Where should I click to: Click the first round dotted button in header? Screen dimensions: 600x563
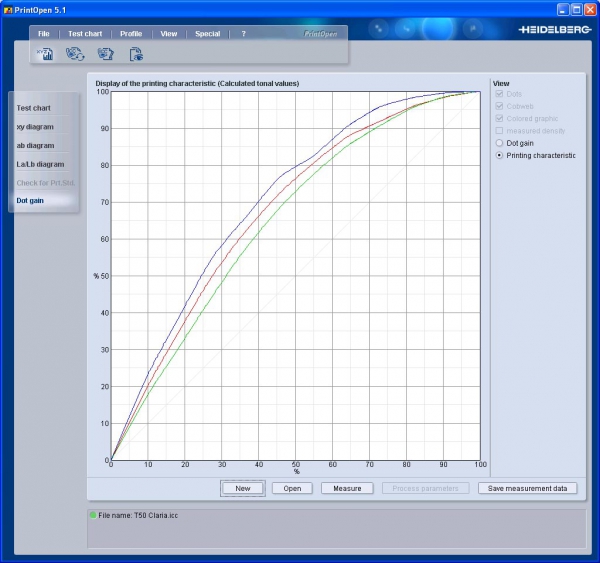378,29
